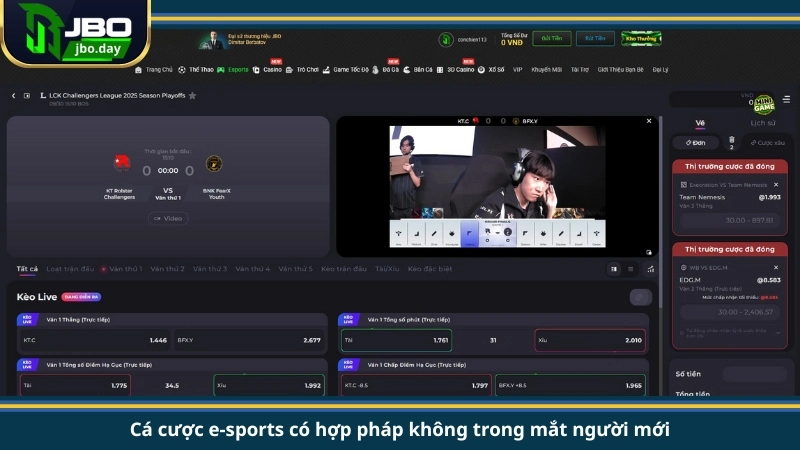Open Khuyến Mãi promotions
The height and width of the screenshot is (450, 800).
point(546,70)
